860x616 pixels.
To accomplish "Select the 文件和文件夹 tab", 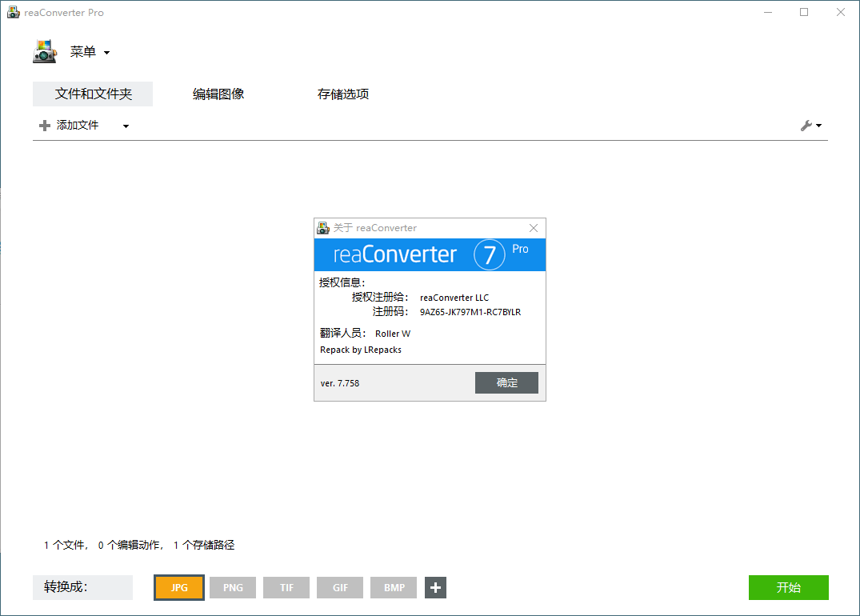I will (93, 94).
